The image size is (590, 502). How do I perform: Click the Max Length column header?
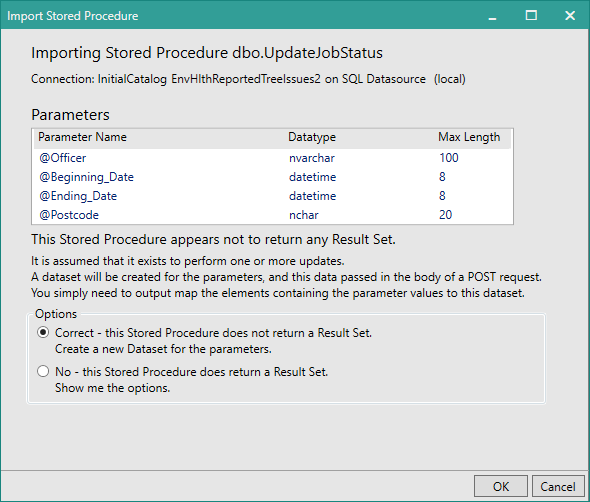(469, 137)
